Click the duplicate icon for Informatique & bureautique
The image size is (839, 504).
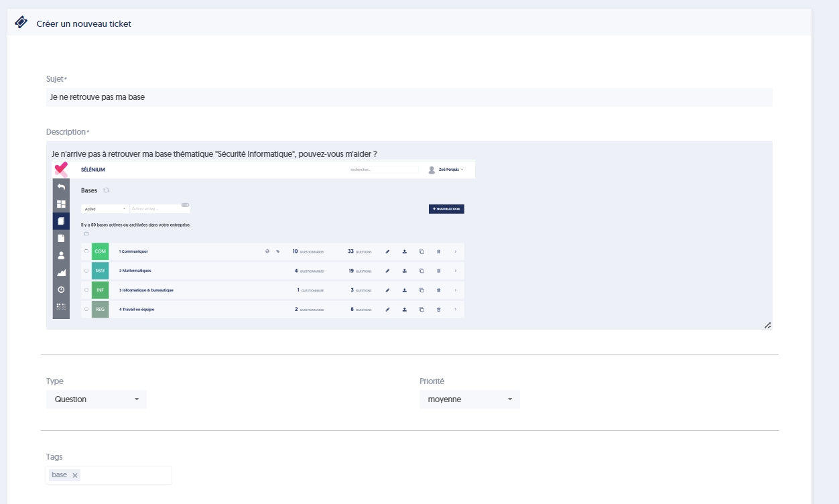[422, 290]
